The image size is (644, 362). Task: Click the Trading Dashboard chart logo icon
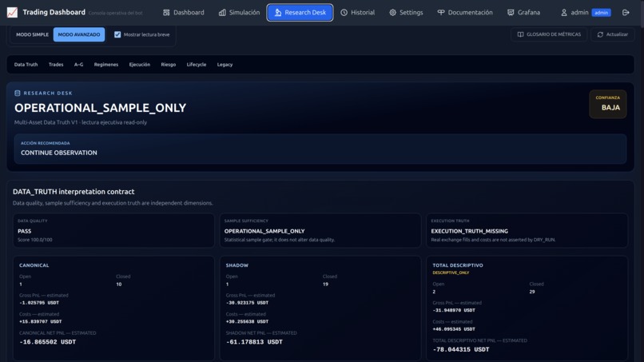pyautogui.click(x=12, y=12)
